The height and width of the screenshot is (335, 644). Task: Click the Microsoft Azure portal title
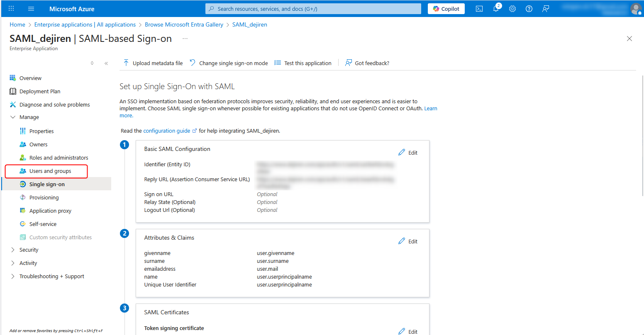coord(72,9)
